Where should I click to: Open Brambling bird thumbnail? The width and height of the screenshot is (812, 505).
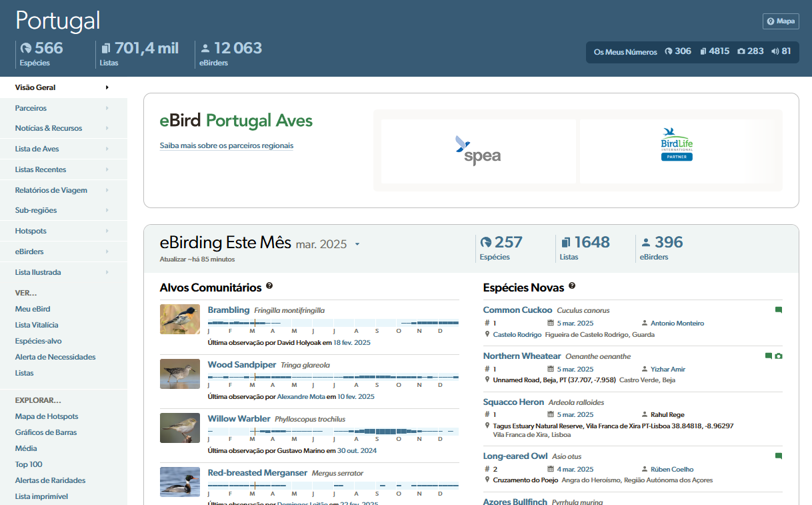[x=180, y=319]
